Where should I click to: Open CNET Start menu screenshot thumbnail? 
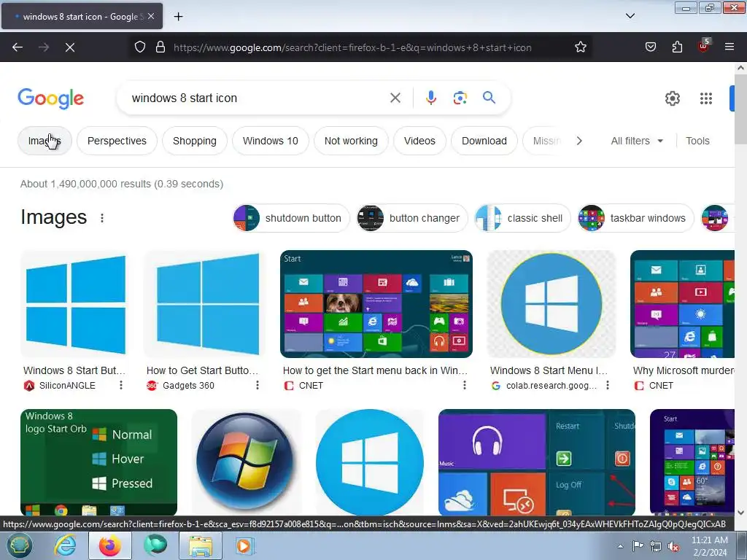pyautogui.click(x=376, y=304)
